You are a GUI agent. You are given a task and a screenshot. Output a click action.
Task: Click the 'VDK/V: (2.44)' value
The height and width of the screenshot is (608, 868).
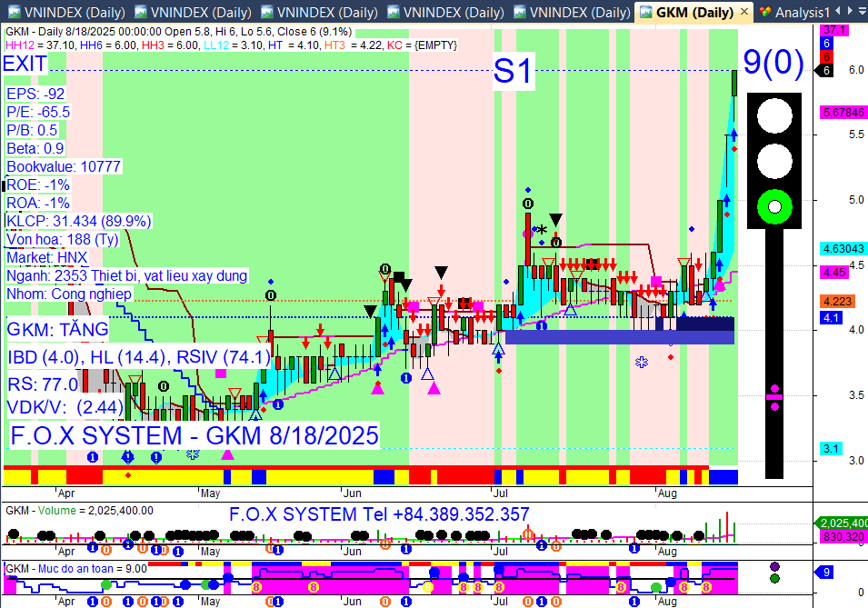point(65,407)
